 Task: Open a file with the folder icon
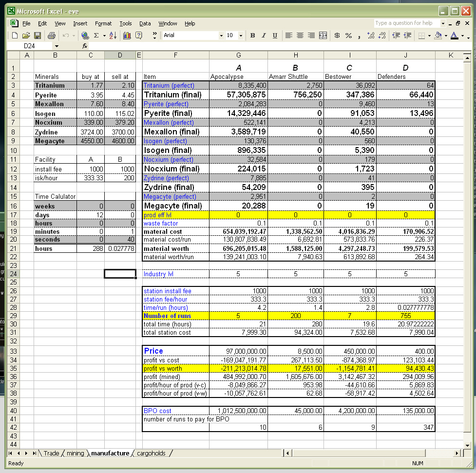(x=26, y=36)
